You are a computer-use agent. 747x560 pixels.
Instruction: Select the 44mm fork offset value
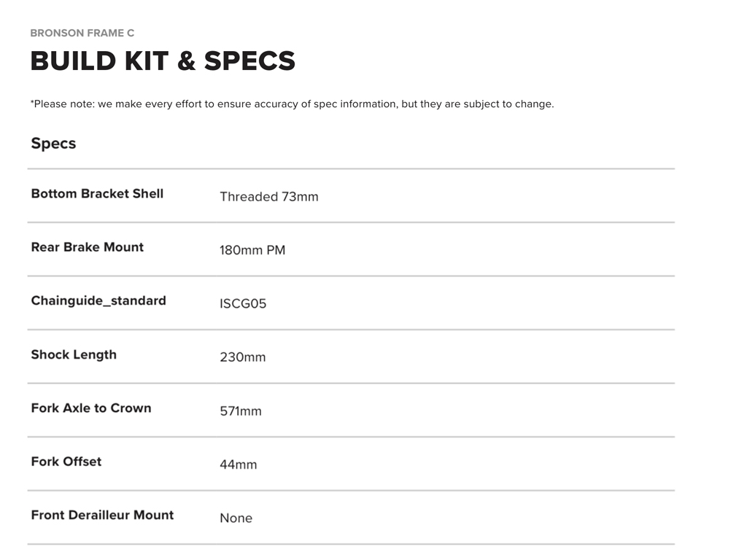238,465
